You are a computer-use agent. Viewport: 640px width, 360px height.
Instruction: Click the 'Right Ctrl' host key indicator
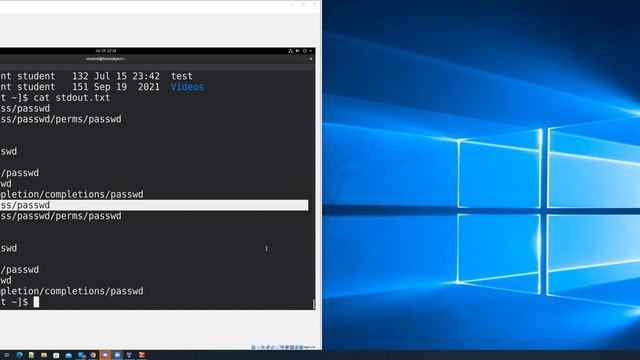coord(310,347)
